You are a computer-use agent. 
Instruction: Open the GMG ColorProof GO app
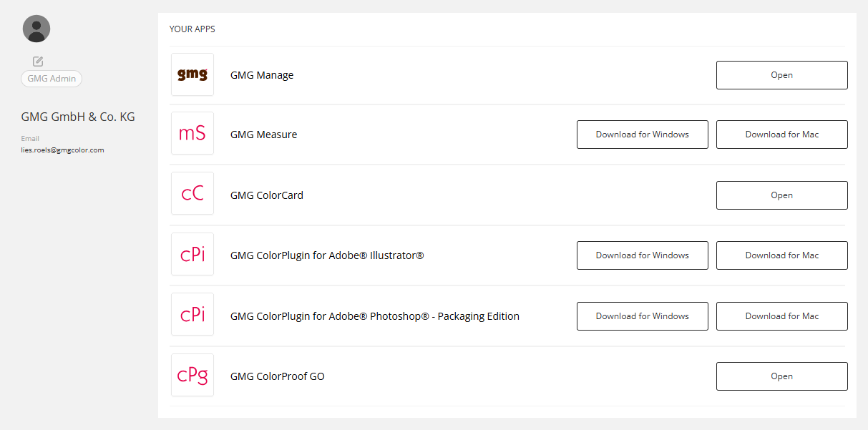(x=782, y=376)
